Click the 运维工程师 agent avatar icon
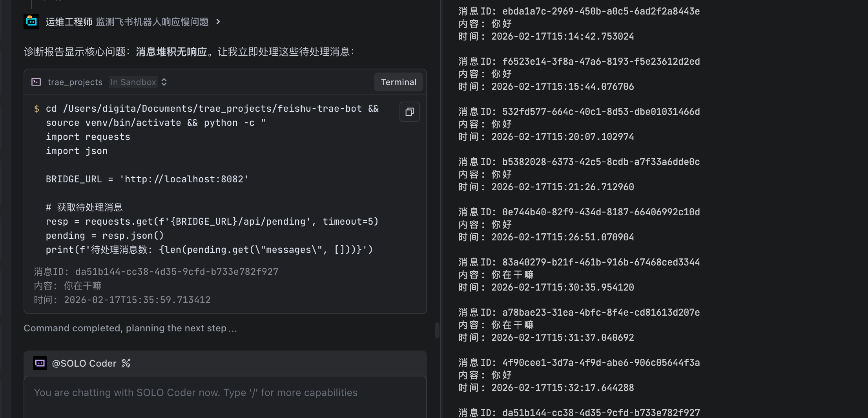This screenshot has width=868, height=418. [x=31, y=22]
